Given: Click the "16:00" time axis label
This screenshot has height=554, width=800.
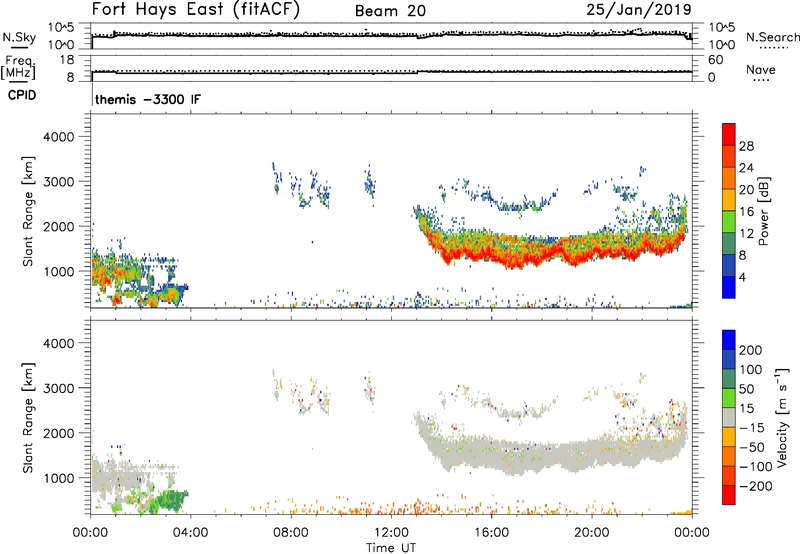Looking at the screenshot, I should pyautogui.click(x=491, y=533).
